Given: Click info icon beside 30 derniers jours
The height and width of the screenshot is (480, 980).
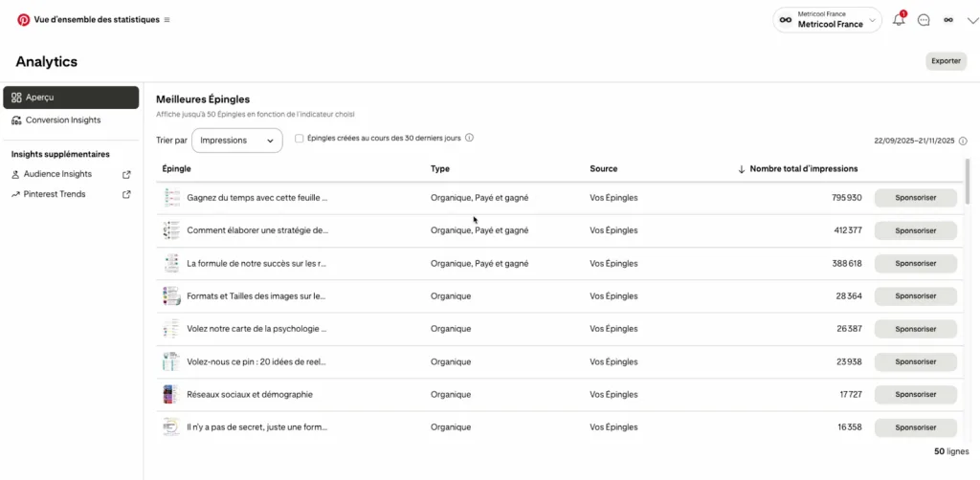Looking at the screenshot, I should [470, 138].
